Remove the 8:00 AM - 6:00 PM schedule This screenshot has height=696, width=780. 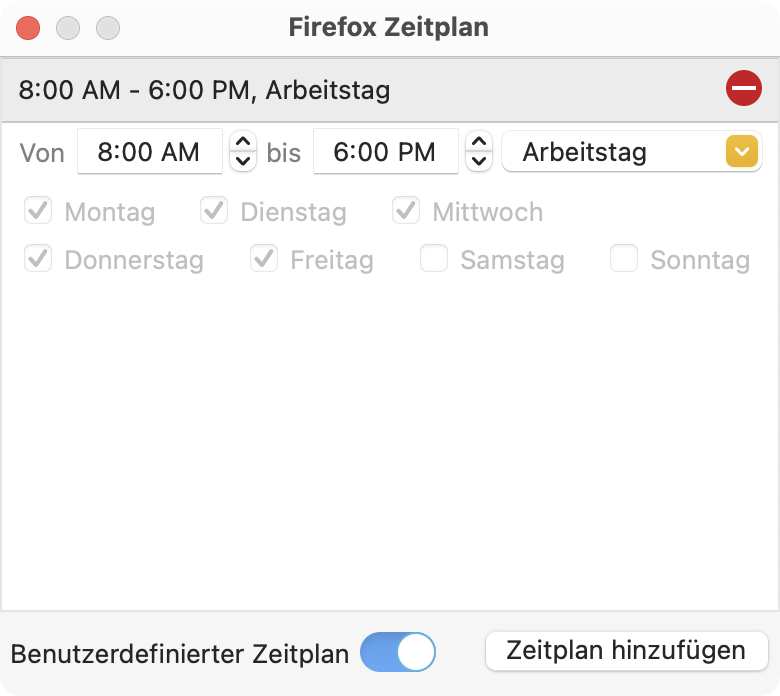click(743, 88)
